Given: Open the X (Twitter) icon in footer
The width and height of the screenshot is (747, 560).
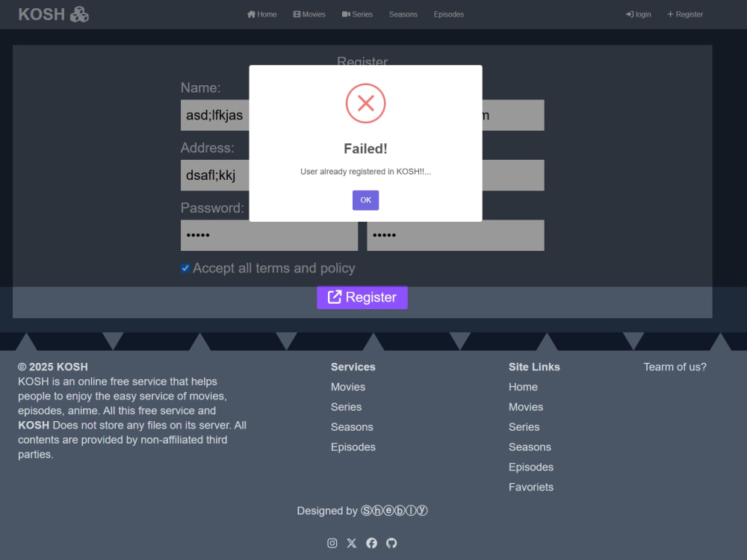Looking at the screenshot, I should coord(352,544).
